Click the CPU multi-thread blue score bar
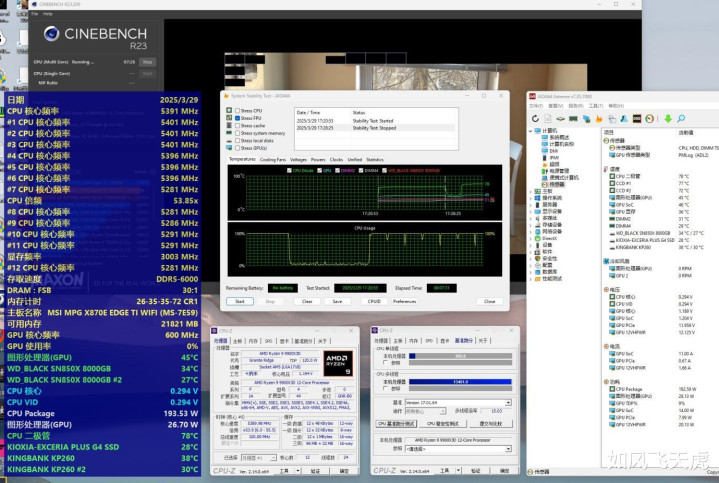719x483 pixels. [460, 382]
